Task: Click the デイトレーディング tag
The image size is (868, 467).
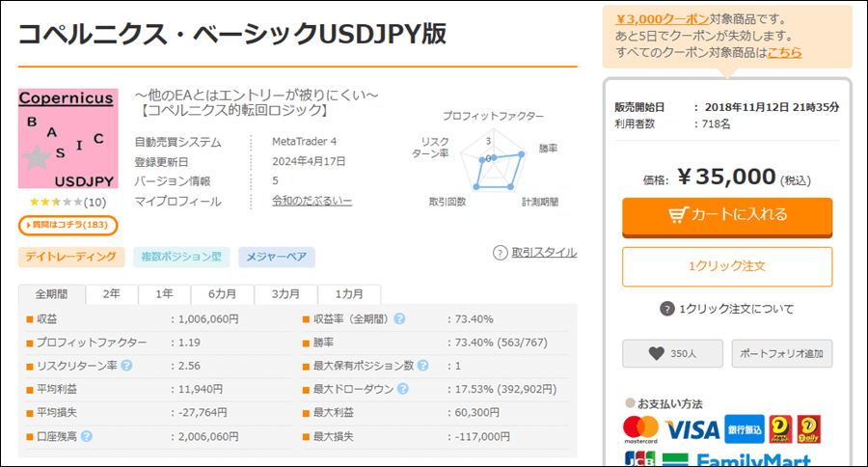Action: point(71,257)
